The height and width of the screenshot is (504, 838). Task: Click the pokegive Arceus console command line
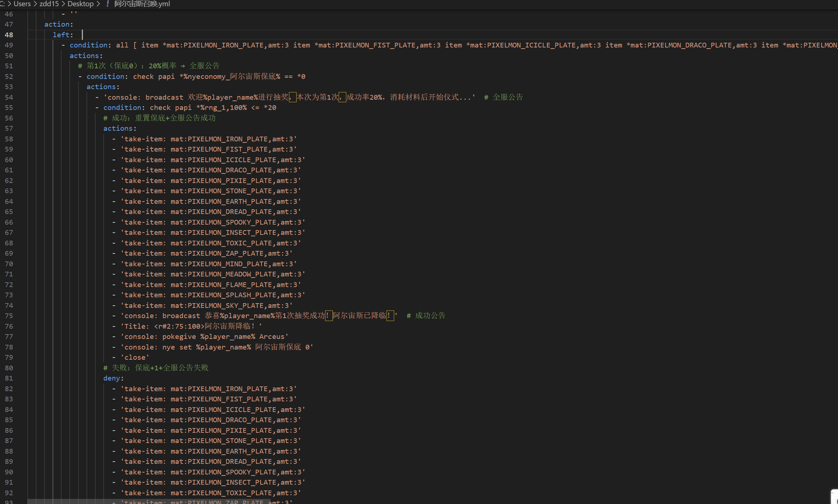pyautogui.click(x=205, y=336)
